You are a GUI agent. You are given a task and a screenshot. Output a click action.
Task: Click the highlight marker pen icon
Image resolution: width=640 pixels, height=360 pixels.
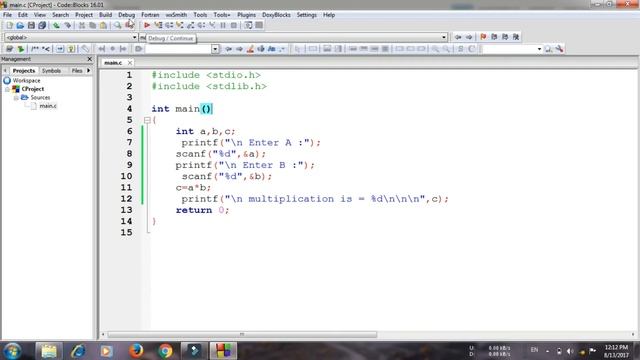pyautogui.click(x=250, y=49)
